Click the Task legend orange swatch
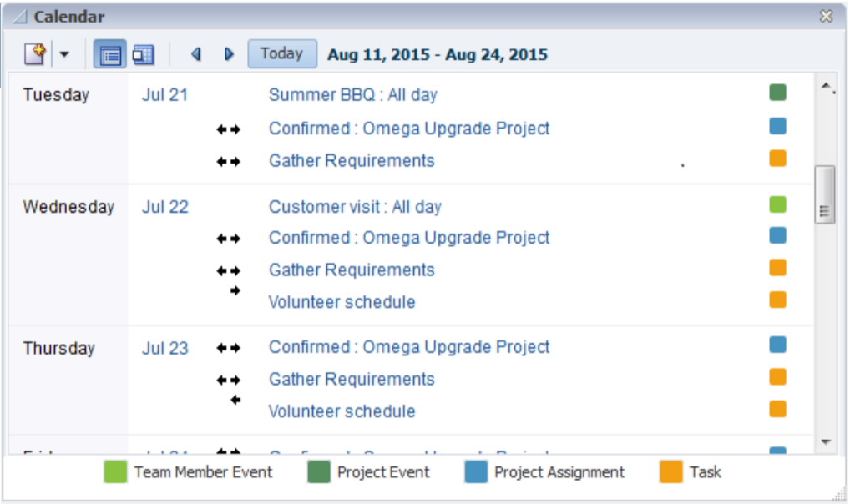Image resolution: width=850 pixels, height=504 pixels. click(x=670, y=472)
